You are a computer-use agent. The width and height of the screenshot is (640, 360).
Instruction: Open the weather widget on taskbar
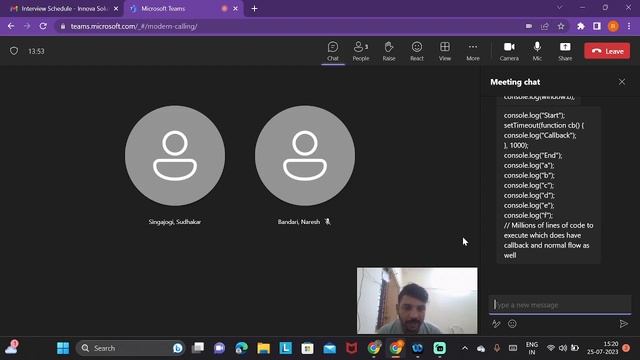pyautogui.click(x=11, y=348)
